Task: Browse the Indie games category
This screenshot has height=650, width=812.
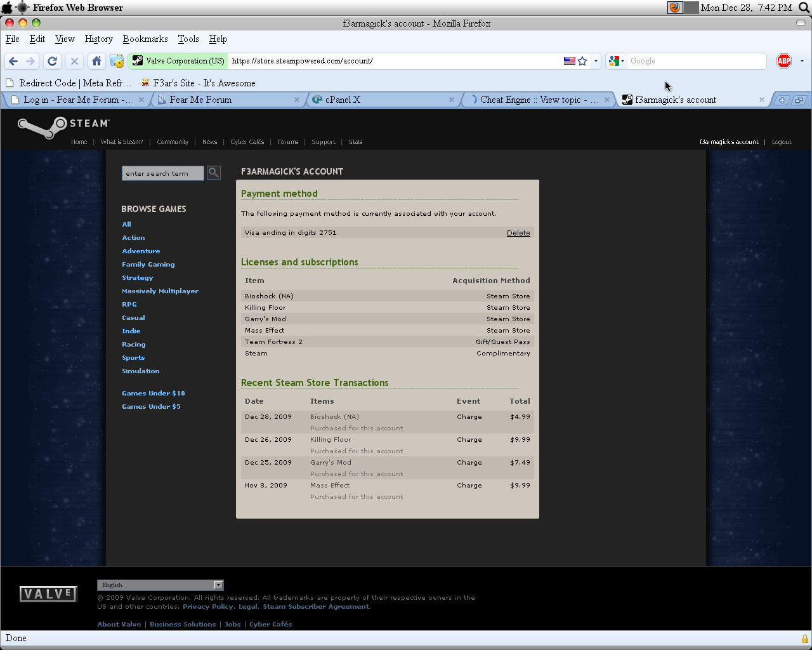Action: tap(131, 331)
